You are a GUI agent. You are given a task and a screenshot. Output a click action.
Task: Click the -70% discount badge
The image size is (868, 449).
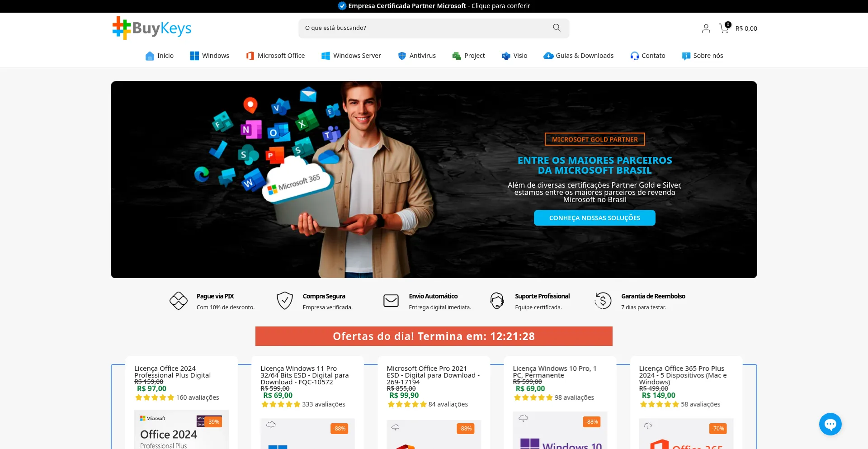(x=718, y=429)
